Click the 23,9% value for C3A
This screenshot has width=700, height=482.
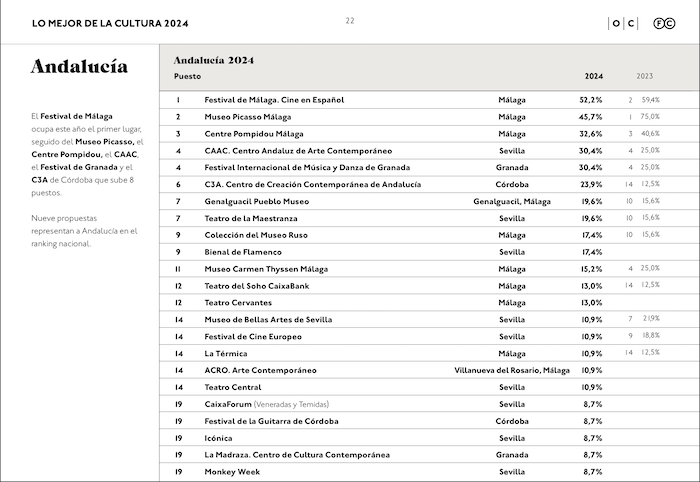(x=591, y=184)
